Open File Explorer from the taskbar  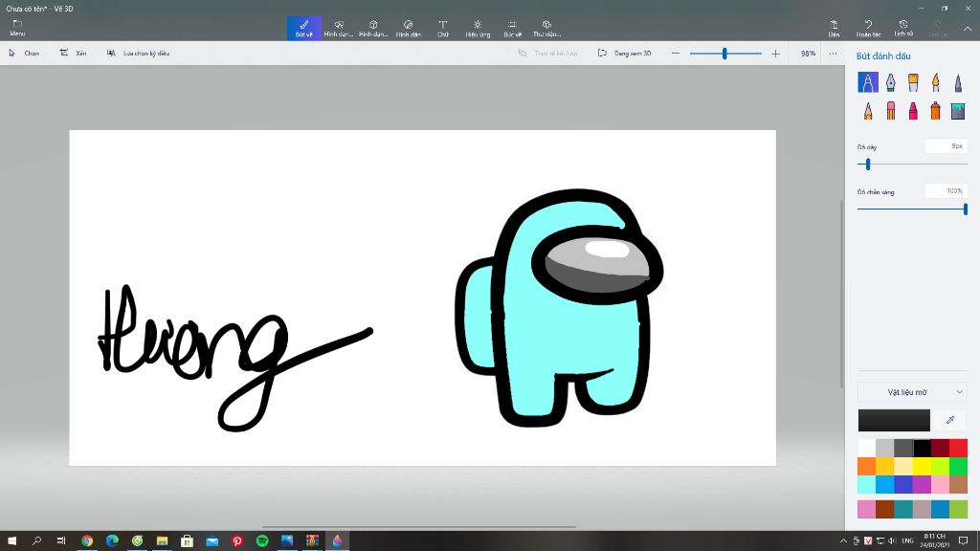point(162,541)
